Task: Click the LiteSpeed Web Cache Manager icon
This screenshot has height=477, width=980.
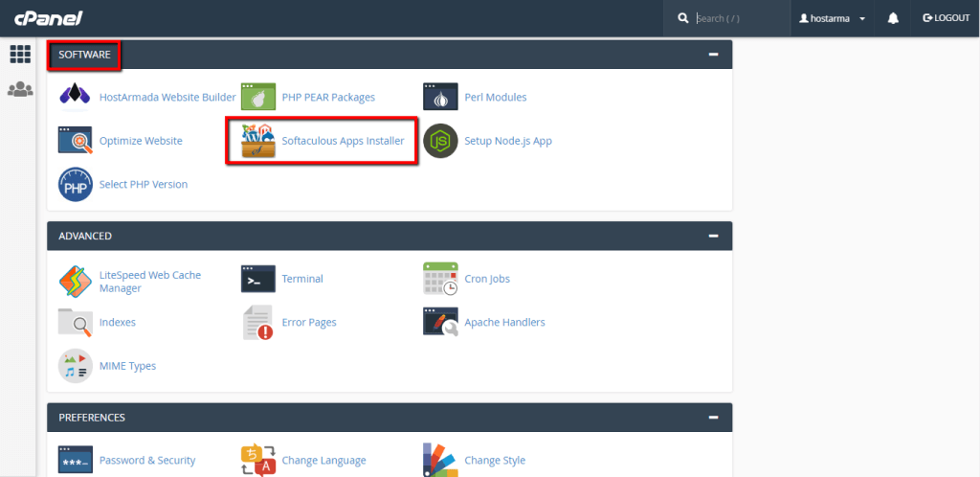Action: click(x=75, y=283)
